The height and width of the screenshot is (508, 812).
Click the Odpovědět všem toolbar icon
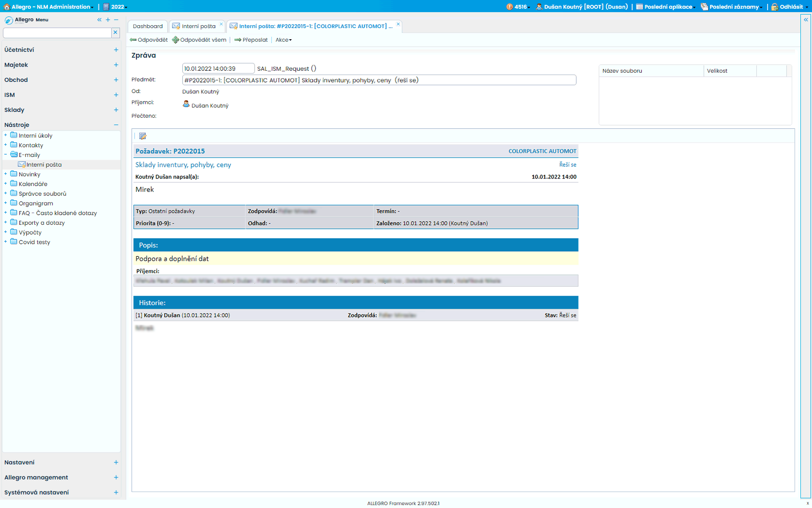point(175,40)
